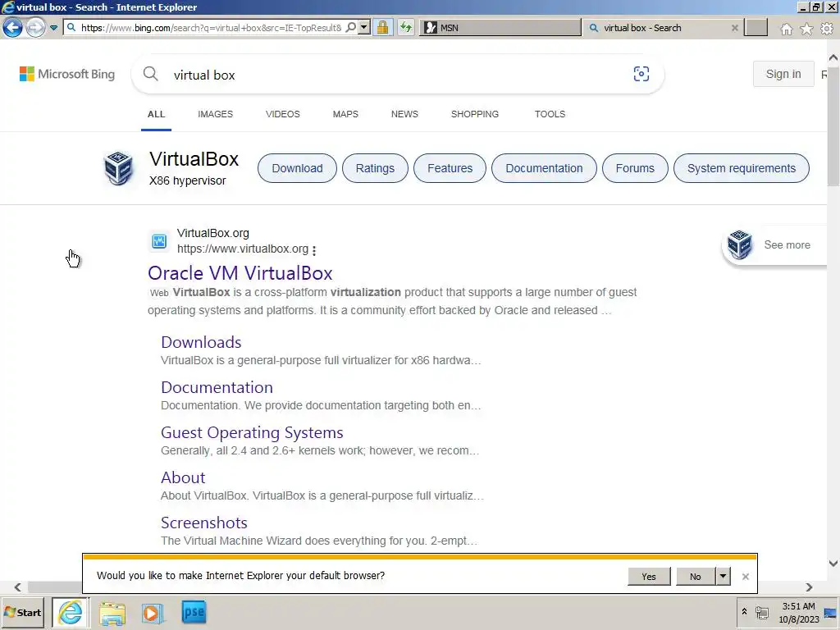Launch the media player taskbar icon

[x=152, y=613]
